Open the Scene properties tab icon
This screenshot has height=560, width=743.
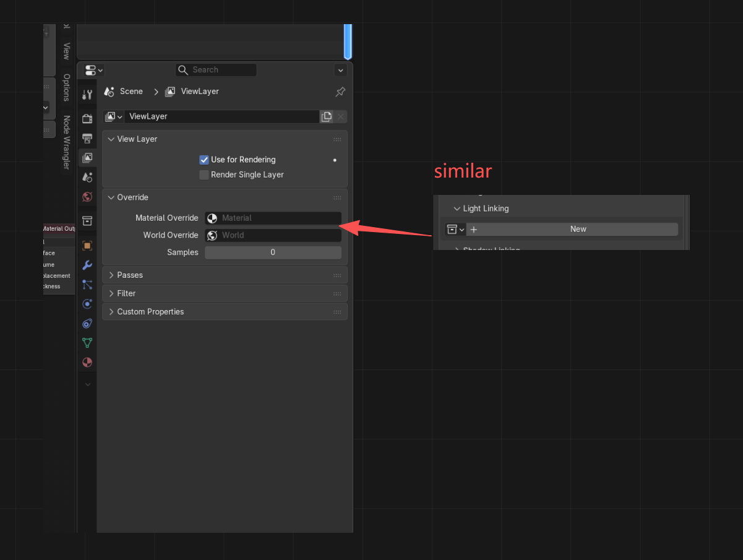click(x=87, y=178)
